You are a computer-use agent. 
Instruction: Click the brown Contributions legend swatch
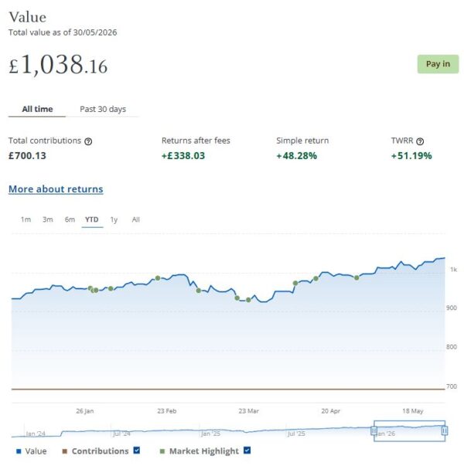click(x=64, y=451)
